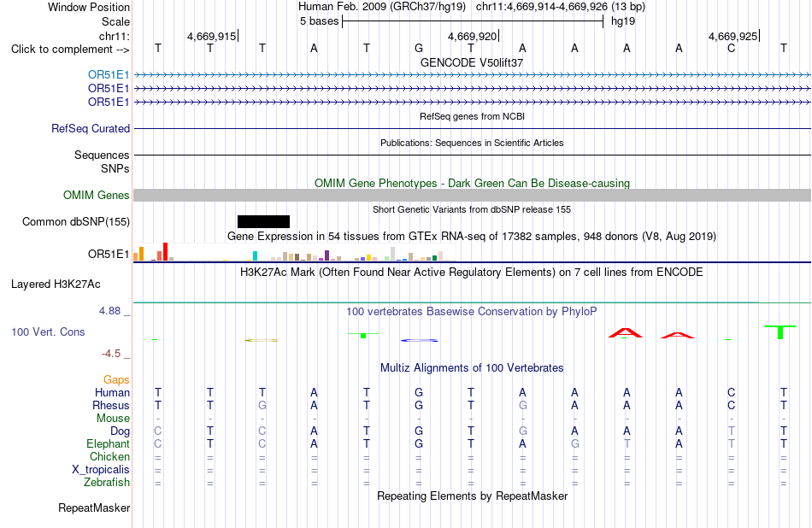Viewport: 812px width, 528px height.
Task: Select the Common dbSNP(155) track label
Action: point(76,221)
